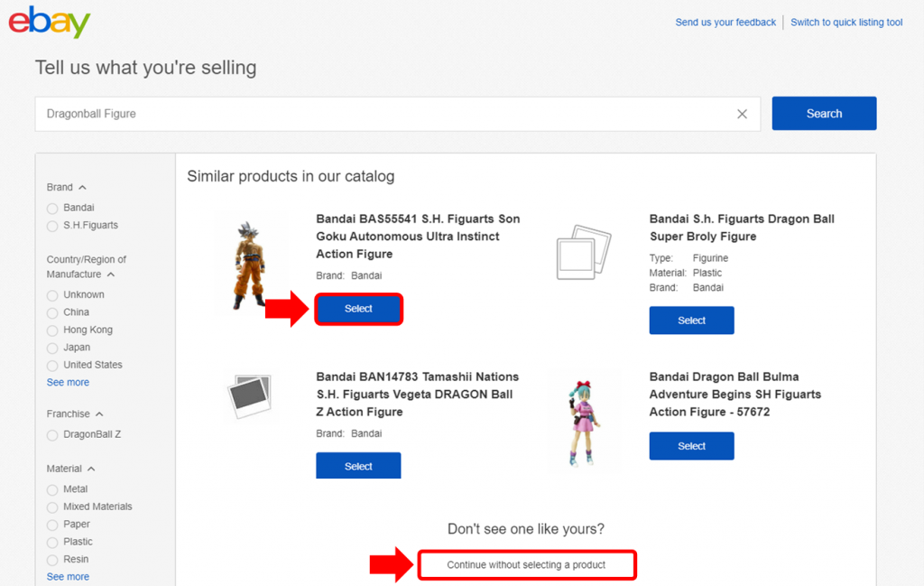Choose Japan as country of manufacture
This screenshot has height=586, width=924.
pos(52,349)
